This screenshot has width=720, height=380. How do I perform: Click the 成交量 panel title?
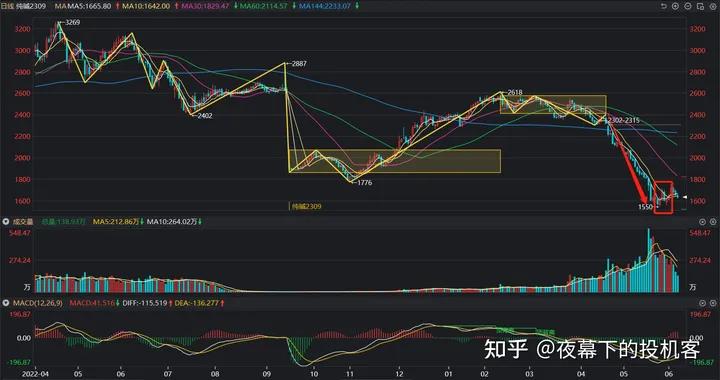click(x=22, y=222)
